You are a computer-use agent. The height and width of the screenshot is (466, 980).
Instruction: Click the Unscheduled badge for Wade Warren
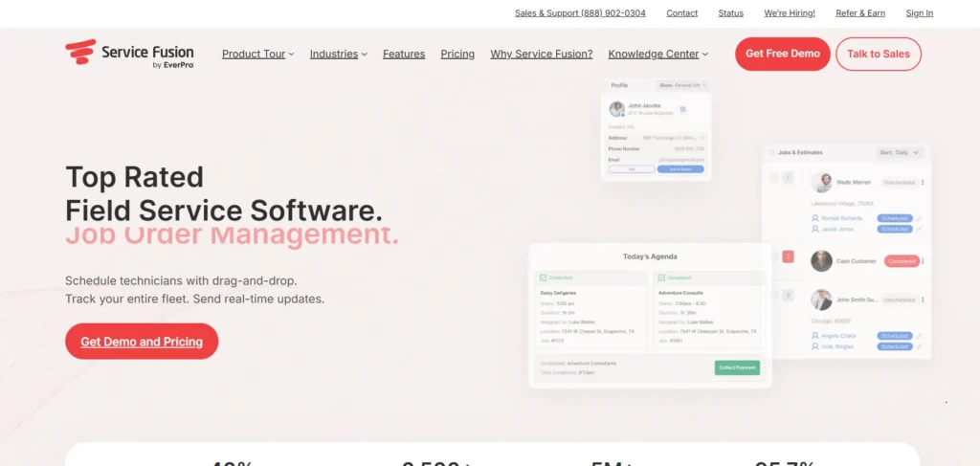point(899,183)
